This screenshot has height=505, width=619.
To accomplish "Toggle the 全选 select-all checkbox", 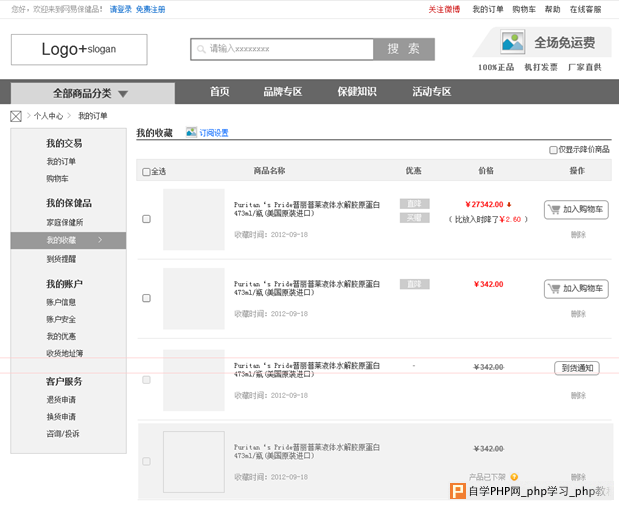I will click(147, 172).
